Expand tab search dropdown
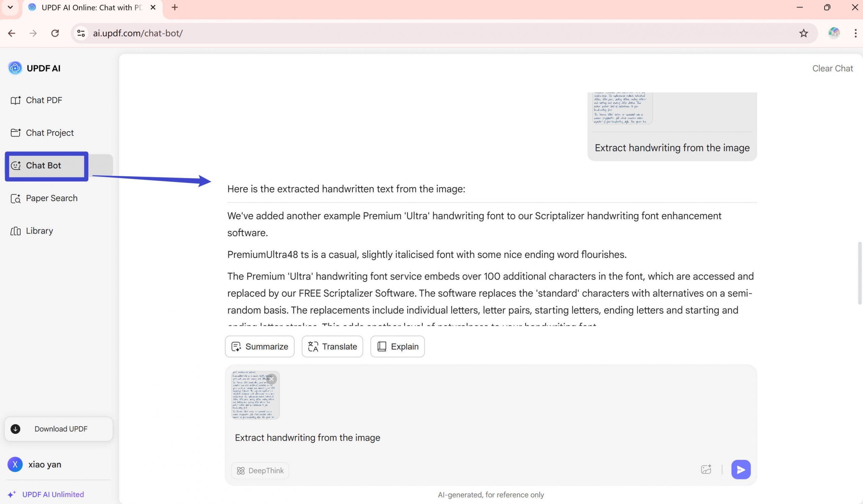Screen dimensions: 863x504 [10, 7]
